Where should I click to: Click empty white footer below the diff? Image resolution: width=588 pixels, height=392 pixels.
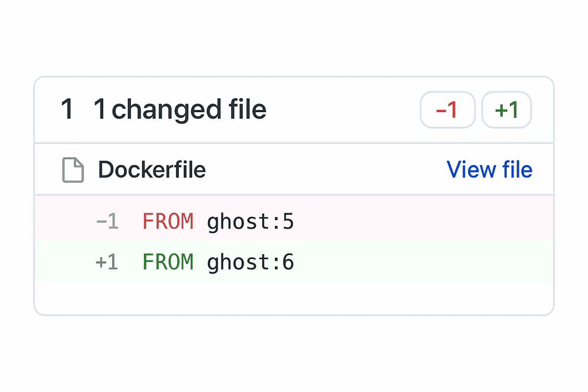point(294,298)
